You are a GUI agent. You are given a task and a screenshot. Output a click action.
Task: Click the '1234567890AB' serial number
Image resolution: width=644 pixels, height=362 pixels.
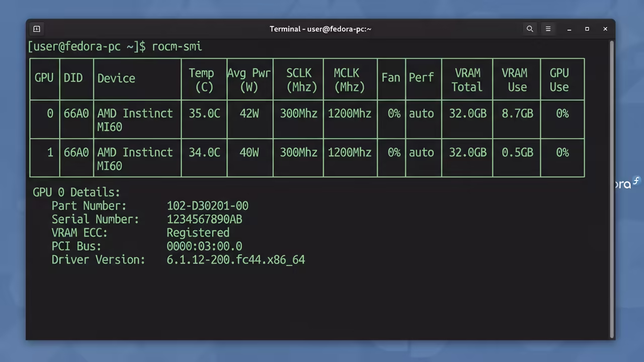(204, 220)
